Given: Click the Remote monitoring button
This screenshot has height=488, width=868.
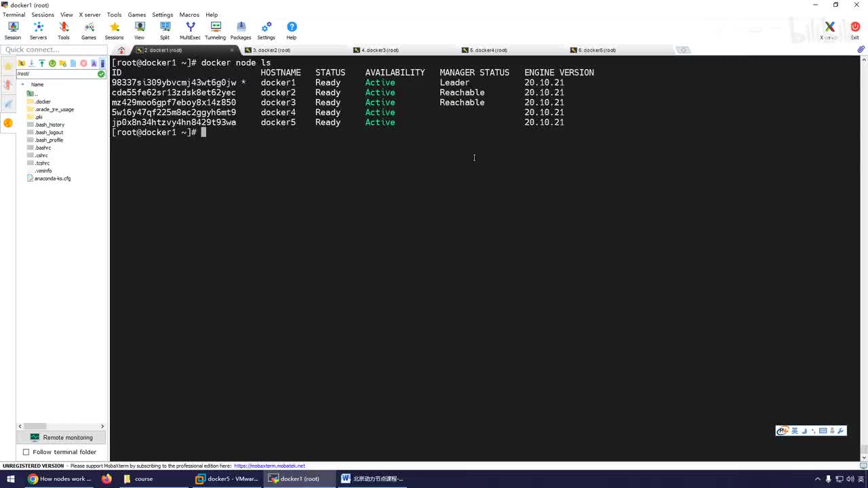Looking at the screenshot, I should [x=61, y=438].
